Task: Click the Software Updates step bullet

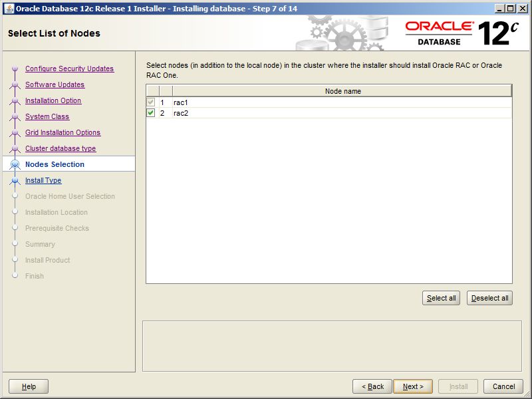Action: pos(15,84)
